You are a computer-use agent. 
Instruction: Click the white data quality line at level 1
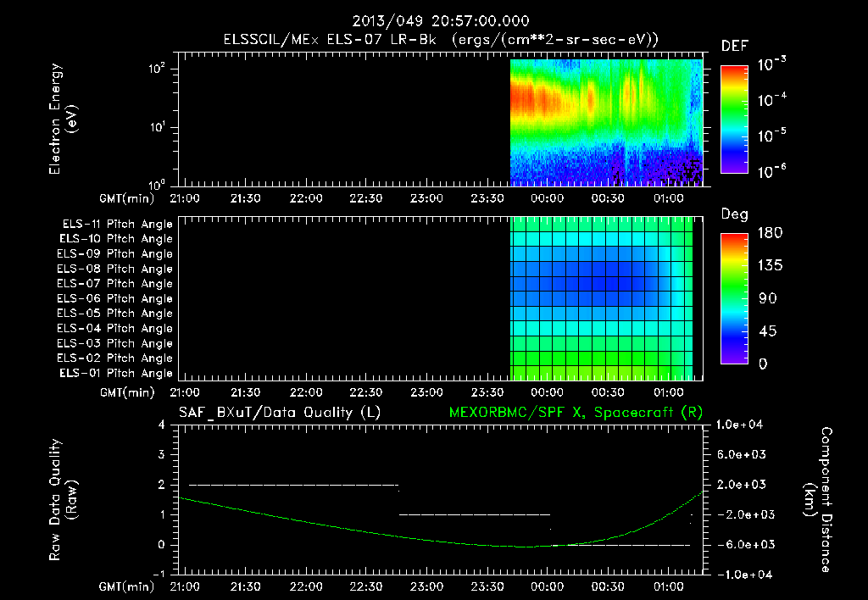coord(475,514)
